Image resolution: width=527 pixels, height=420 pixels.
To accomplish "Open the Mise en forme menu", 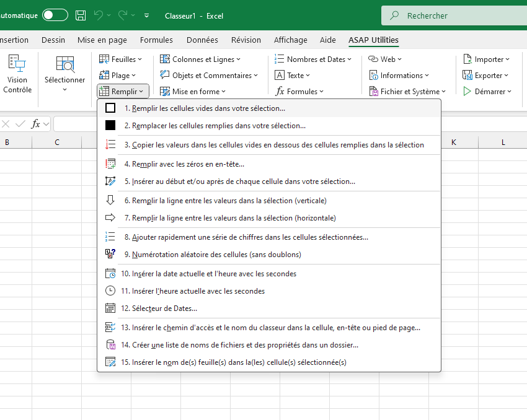I will (193, 91).
